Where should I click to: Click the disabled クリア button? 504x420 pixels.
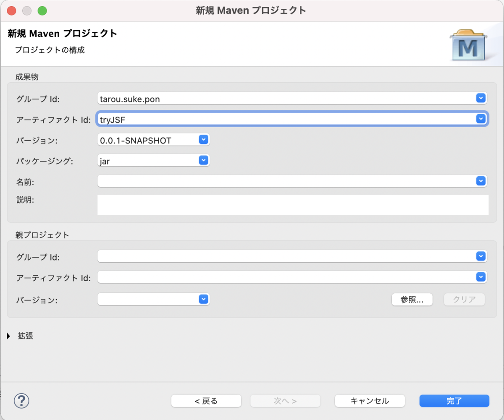[465, 300]
